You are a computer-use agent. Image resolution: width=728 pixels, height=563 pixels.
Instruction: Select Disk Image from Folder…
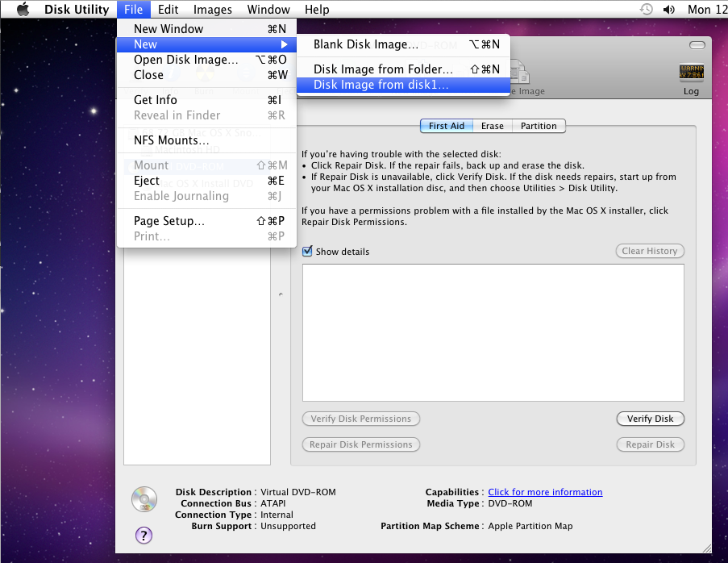click(x=403, y=69)
